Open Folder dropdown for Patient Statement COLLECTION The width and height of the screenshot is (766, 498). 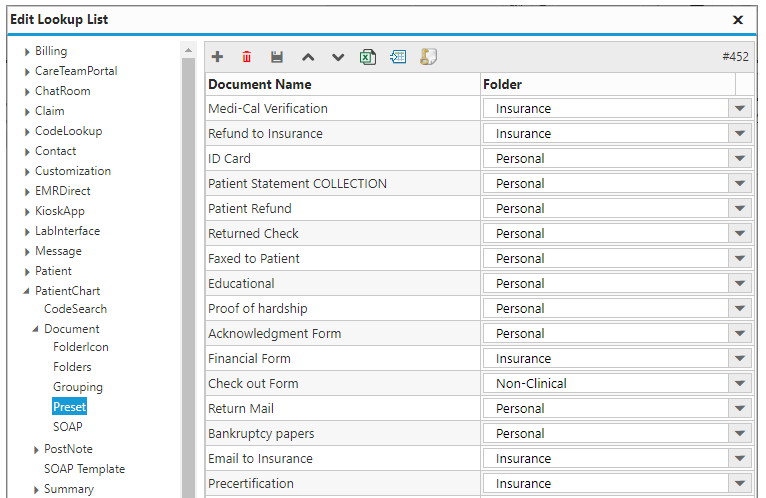(x=740, y=183)
